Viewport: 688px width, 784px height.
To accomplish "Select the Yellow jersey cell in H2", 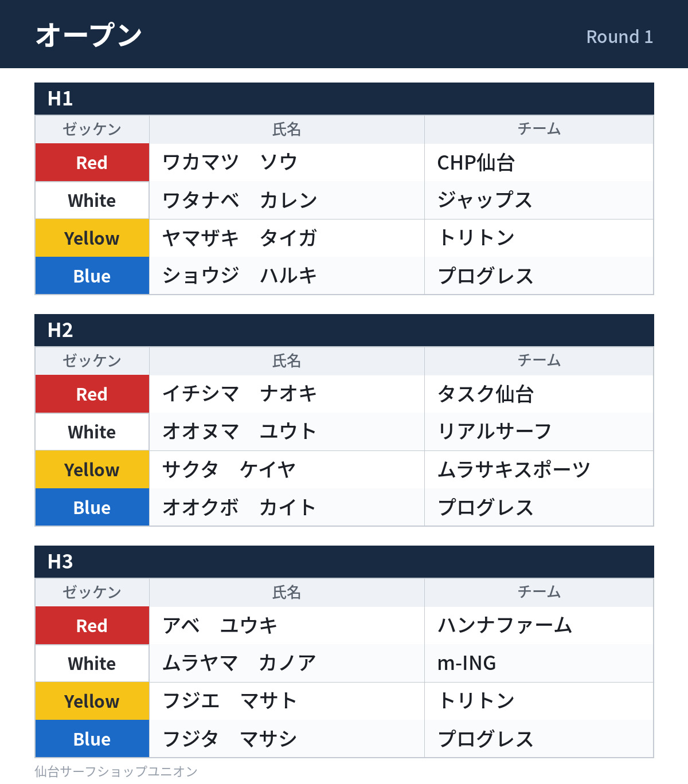I will pyautogui.click(x=92, y=470).
